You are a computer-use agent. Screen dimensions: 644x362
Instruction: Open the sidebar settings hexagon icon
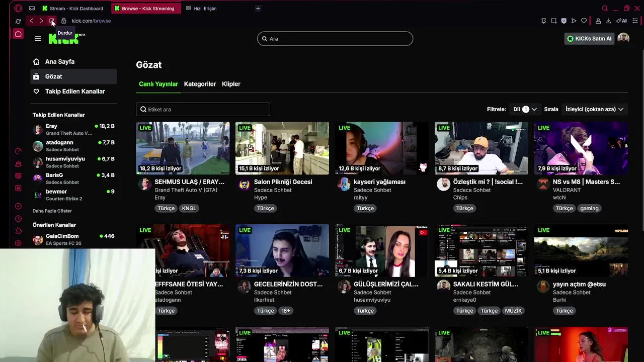coord(18,243)
